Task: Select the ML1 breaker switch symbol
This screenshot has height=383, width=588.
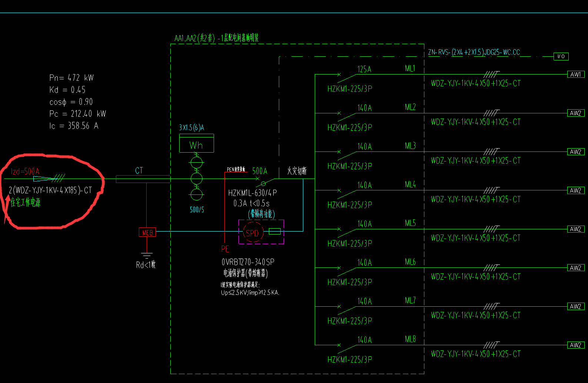Action: click(346, 77)
